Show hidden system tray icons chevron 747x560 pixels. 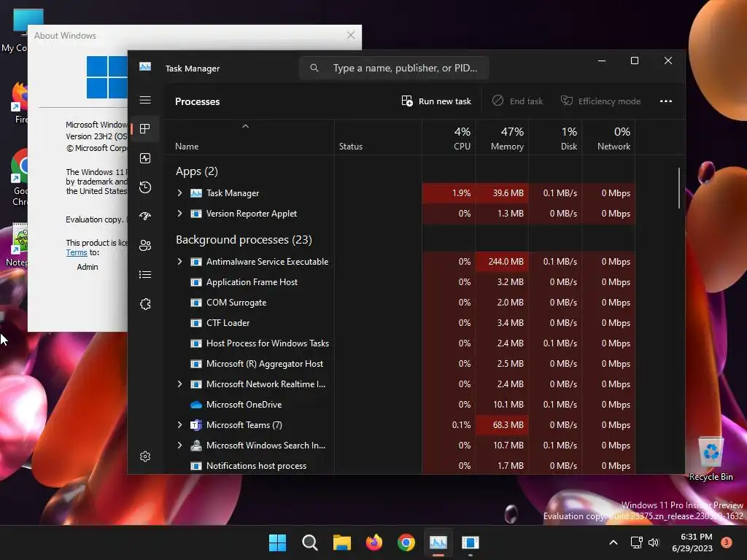pyautogui.click(x=614, y=542)
